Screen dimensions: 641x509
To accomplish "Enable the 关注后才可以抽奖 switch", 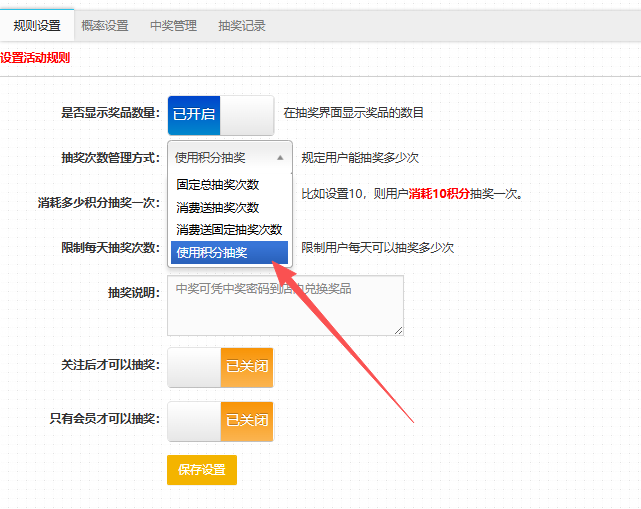I will [220, 367].
